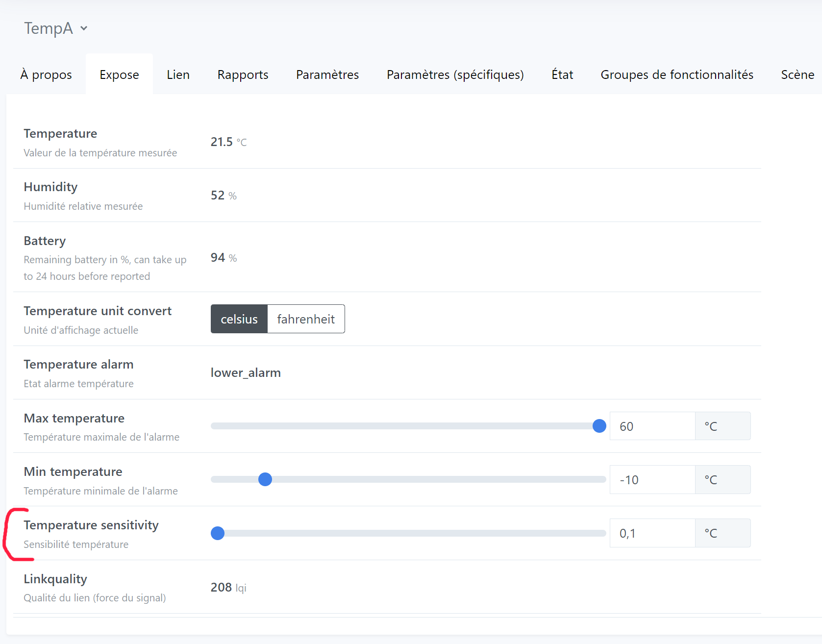Click the lower_alarm status text
The width and height of the screenshot is (822, 644).
246,372
